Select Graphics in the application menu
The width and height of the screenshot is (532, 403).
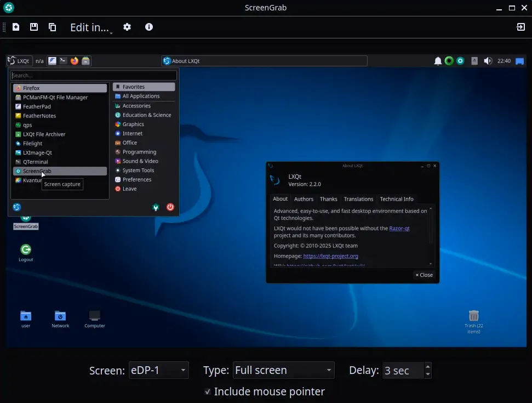point(133,124)
